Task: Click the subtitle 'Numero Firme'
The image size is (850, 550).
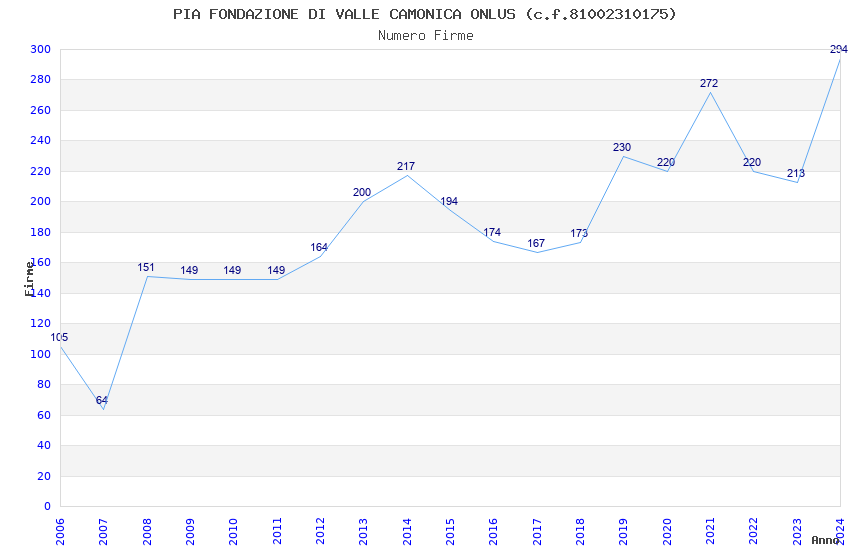Action: (x=426, y=36)
